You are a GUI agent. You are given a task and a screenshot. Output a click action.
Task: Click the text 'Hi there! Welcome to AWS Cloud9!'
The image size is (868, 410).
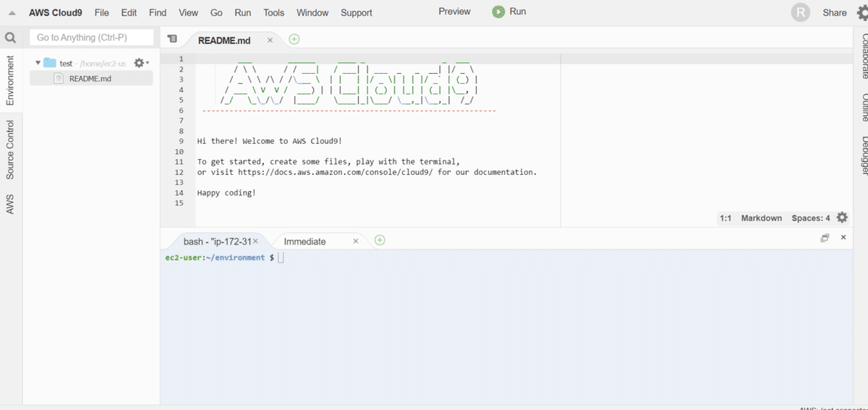pos(269,142)
